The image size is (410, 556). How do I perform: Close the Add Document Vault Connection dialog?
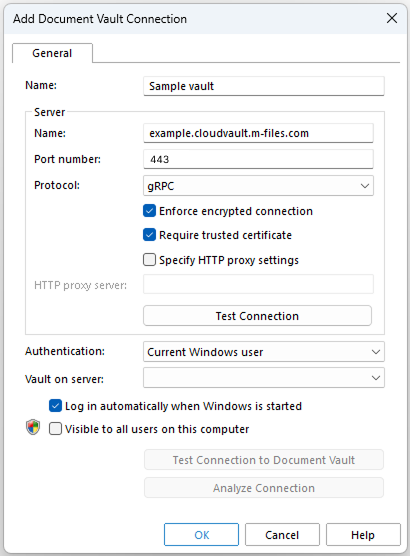coord(392,18)
